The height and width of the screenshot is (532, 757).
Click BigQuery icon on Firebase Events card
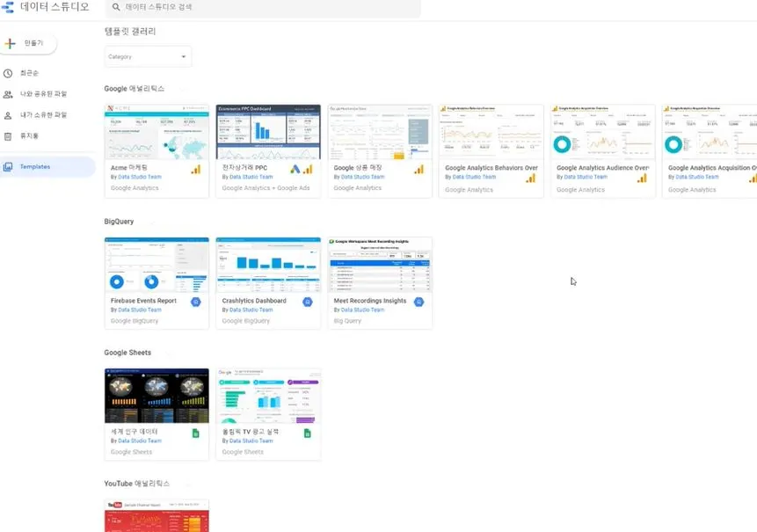coord(195,302)
